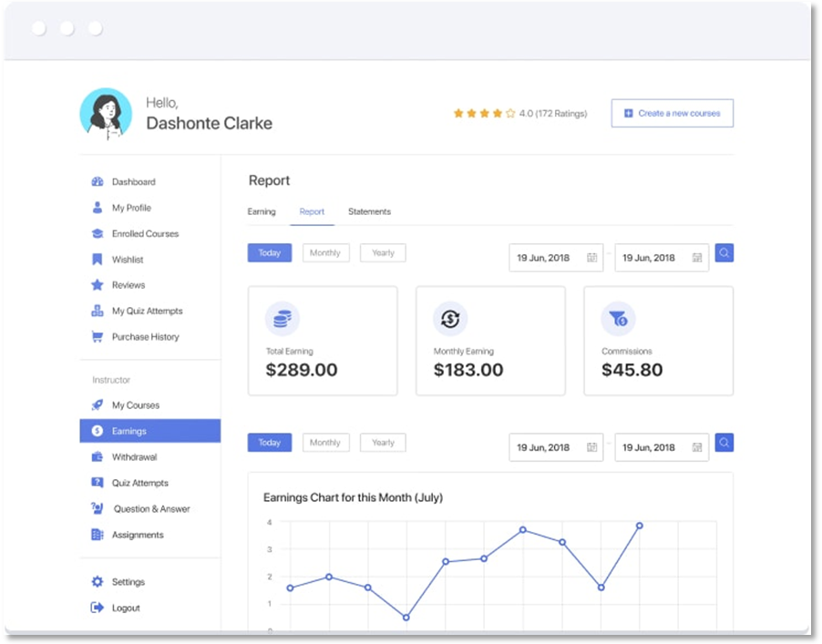The image size is (822, 644).
Task: Open the Settings text link
Action: pyautogui.click(x=128, y=582)
